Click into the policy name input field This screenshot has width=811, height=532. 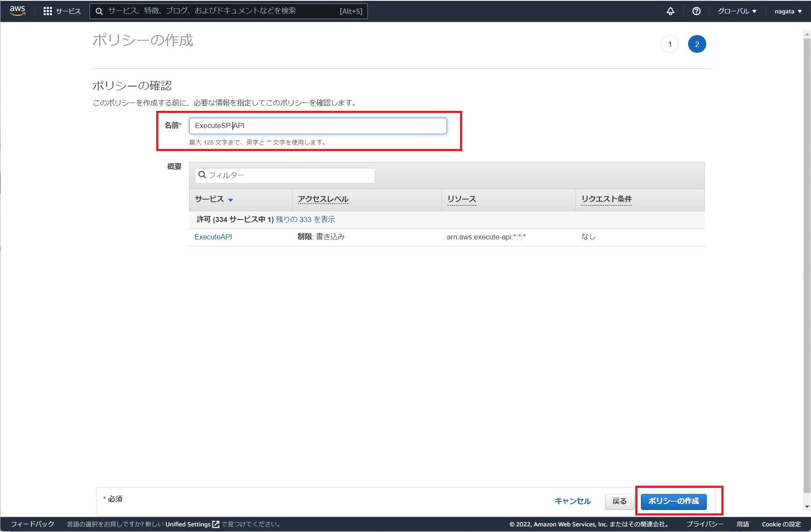(317, 126)
